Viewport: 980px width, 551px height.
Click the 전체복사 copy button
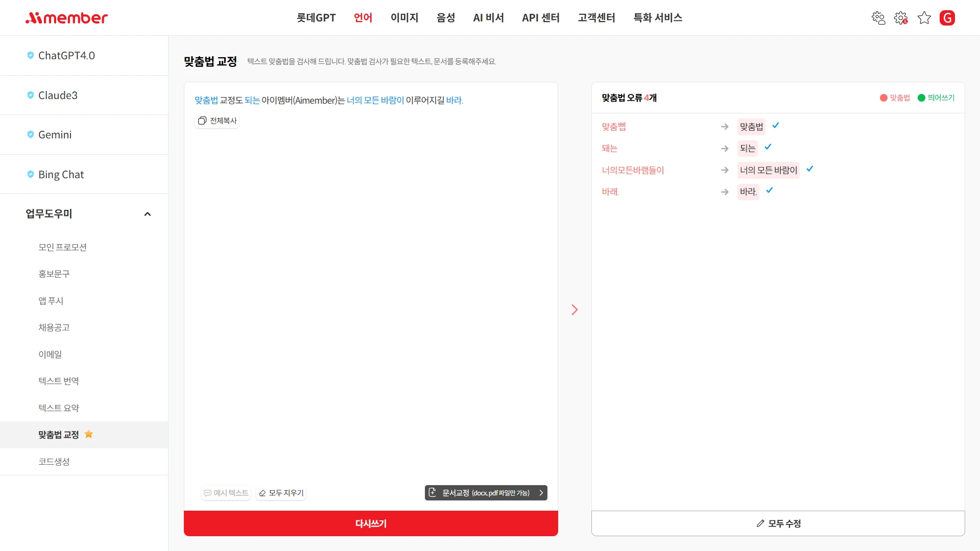coord(218,121)
